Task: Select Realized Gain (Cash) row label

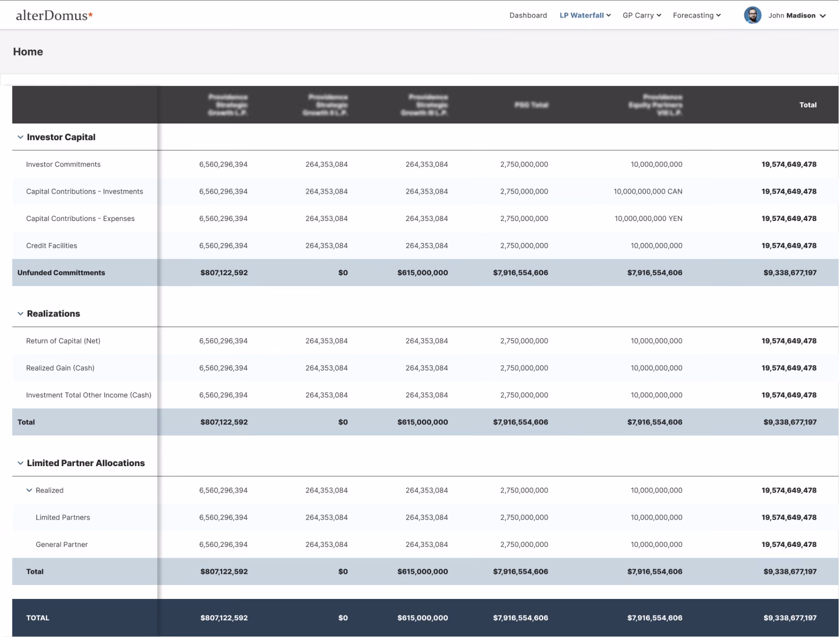Action: pos(60,369)
